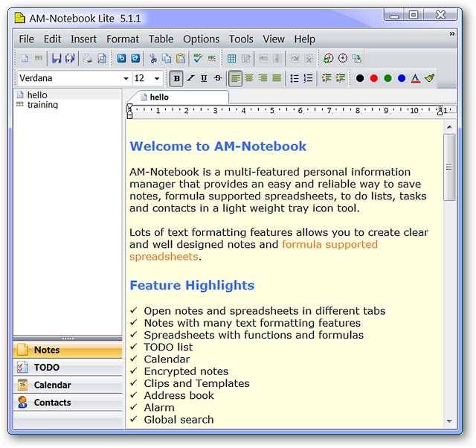Click the decrease indent icon
Image resolution: width=476 pixels, height=448 pixels.
(x=327, y=78)
